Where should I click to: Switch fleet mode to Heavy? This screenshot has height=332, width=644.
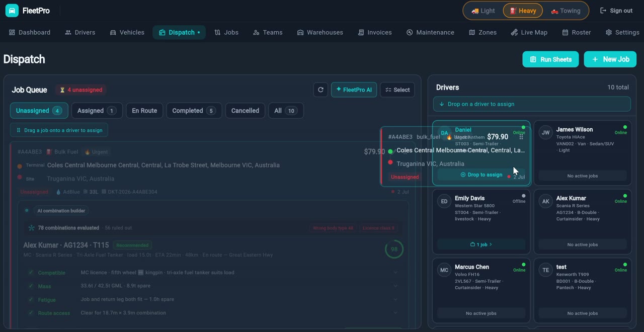pos(523,11)
